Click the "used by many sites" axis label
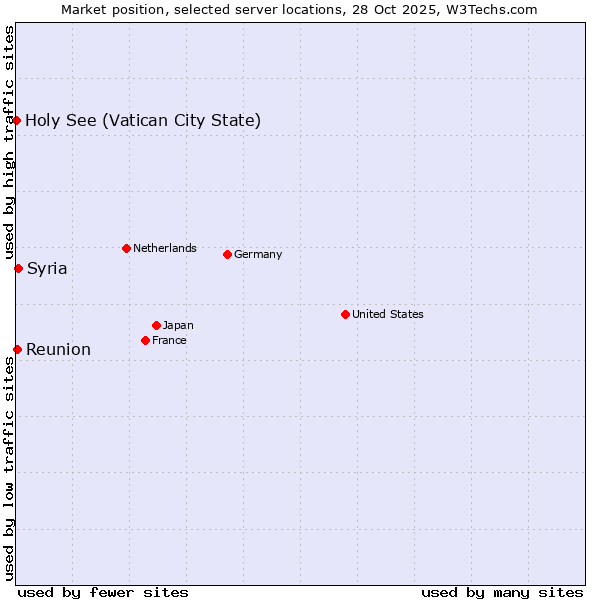The width and height of the screenshot is (600, 600). [502, 592]
